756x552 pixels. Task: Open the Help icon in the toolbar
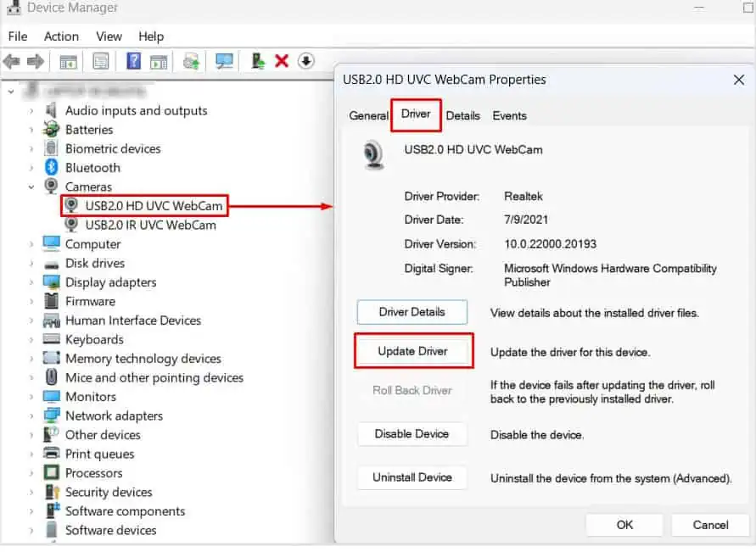(132, 61)
